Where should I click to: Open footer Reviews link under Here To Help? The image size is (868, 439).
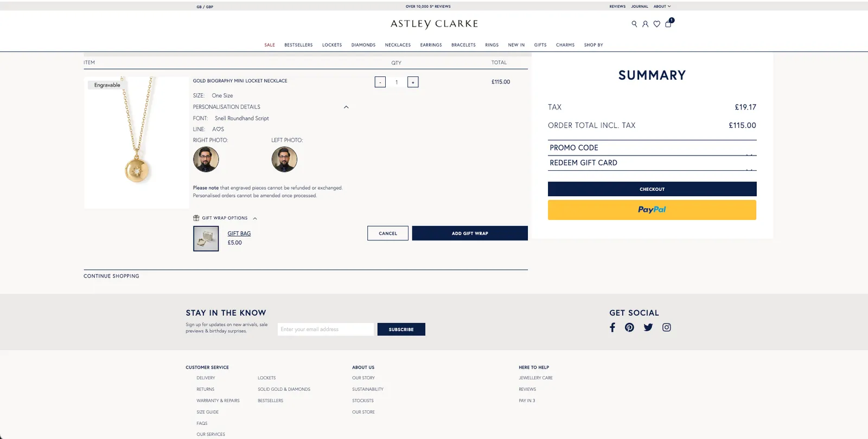(527, 389)
